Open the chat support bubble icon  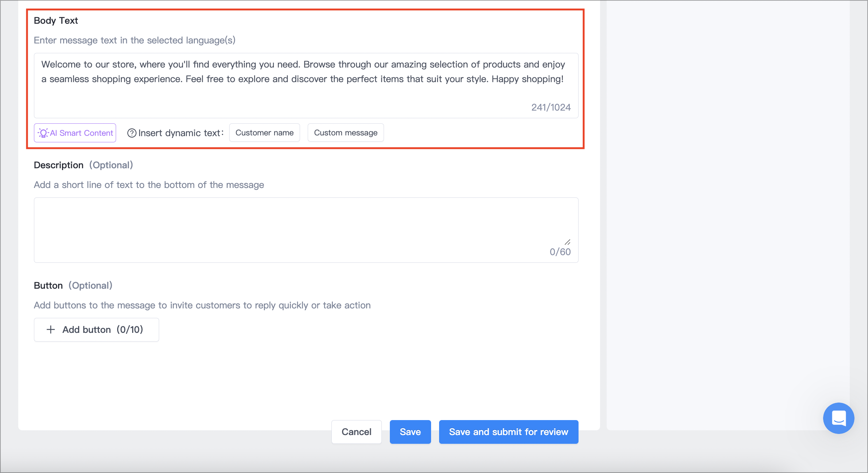click(838, 418)
